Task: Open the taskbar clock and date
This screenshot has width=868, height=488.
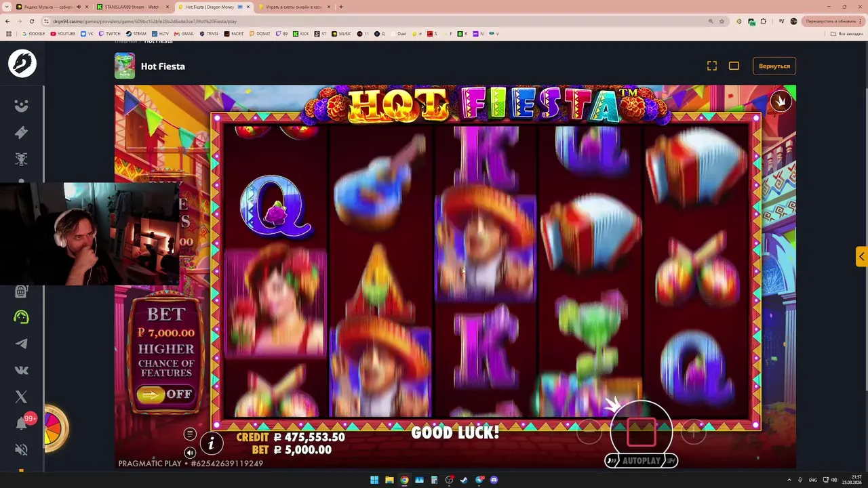Action: click(x=852, y=480)
